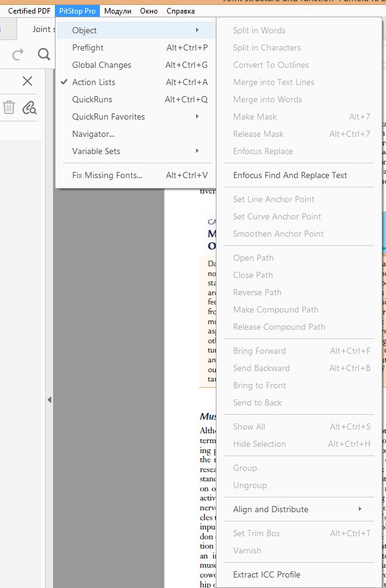Expand Align and Distribute submenu
The height and width of the screenshot is (588, 386).
[x=299, y=509]
